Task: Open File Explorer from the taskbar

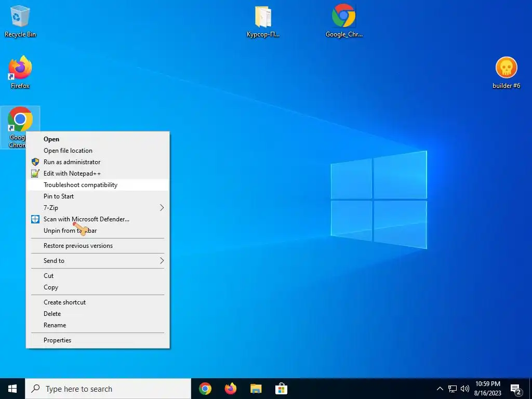Action: 256,389
